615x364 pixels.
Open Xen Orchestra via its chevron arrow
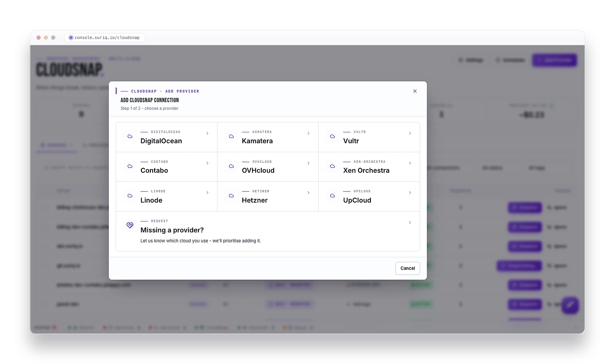pyautogui.click(x=410, y=163)
